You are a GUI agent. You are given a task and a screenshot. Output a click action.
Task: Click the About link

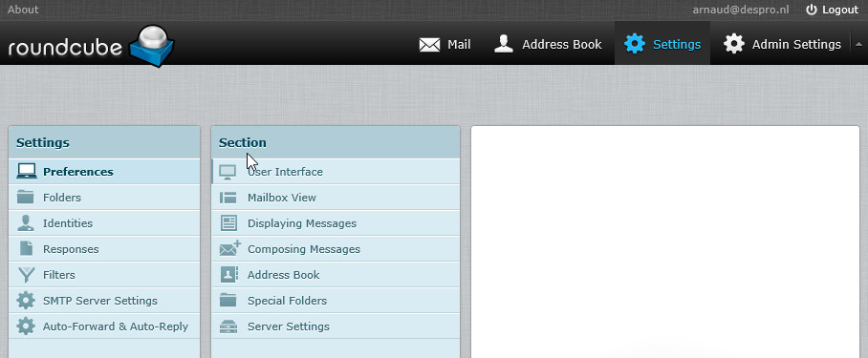pyautogui.click(x=23, y=10)
